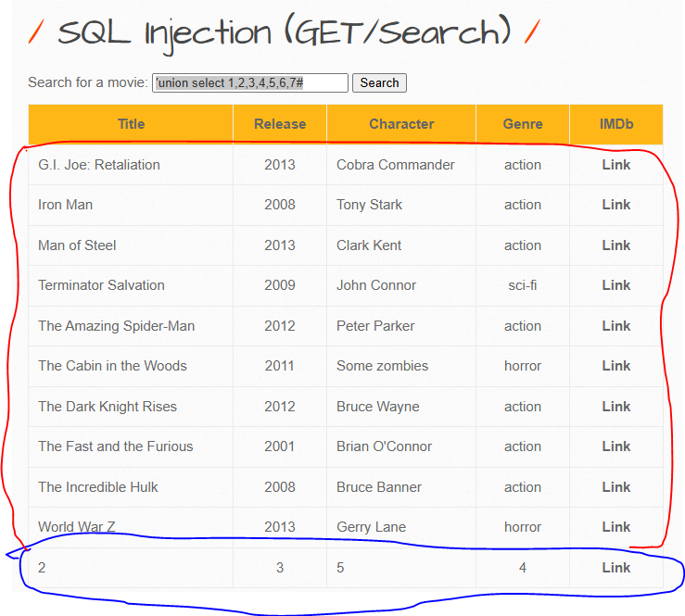
Task: Open the IMDb Link for Iron Man
Action: pos(616,205)
